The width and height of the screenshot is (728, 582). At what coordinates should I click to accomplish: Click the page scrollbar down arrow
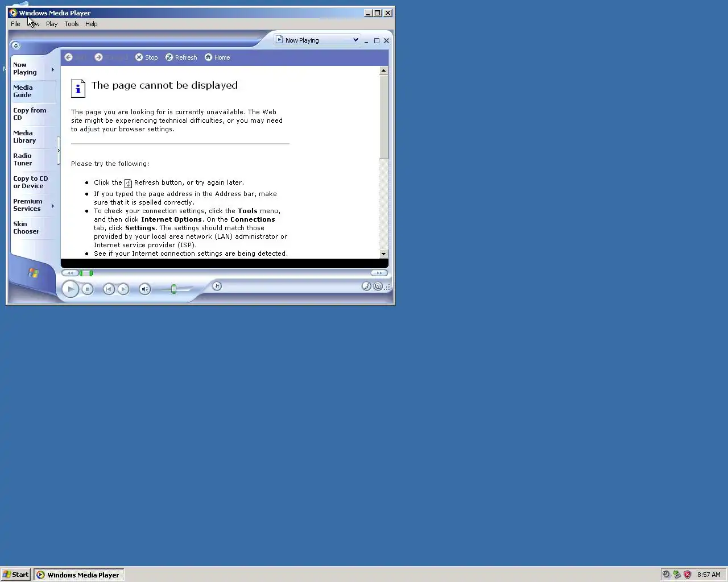coord(384,254)
